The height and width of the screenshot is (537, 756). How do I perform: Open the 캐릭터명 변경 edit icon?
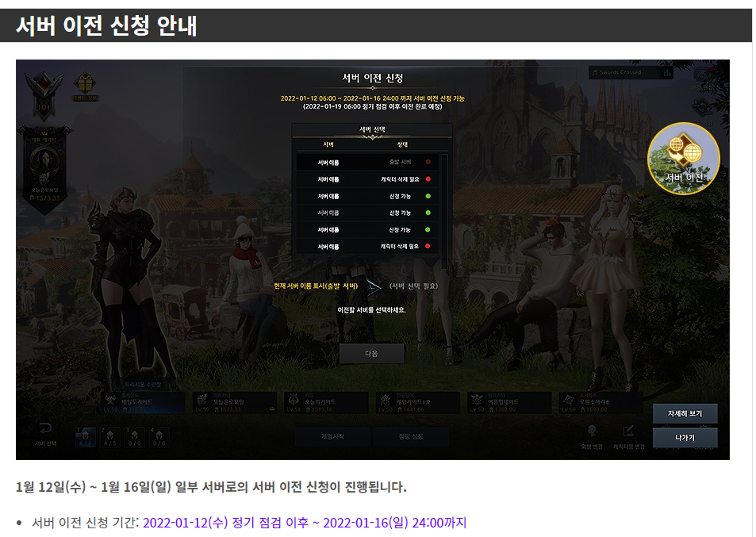coord(628,431)
